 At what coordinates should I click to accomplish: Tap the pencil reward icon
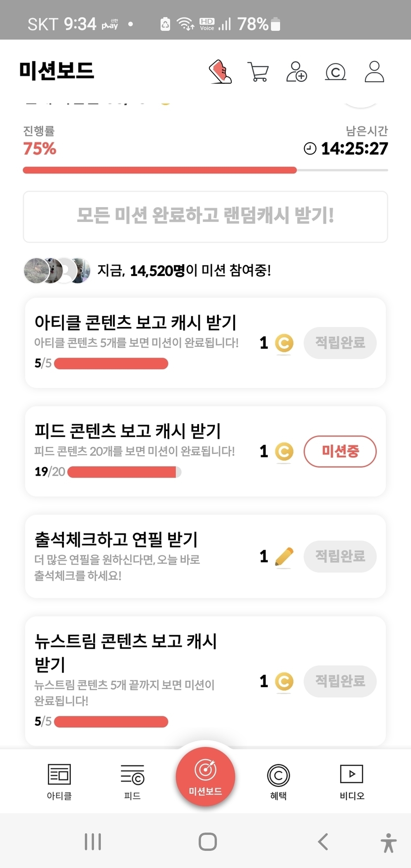pos(284,556)
